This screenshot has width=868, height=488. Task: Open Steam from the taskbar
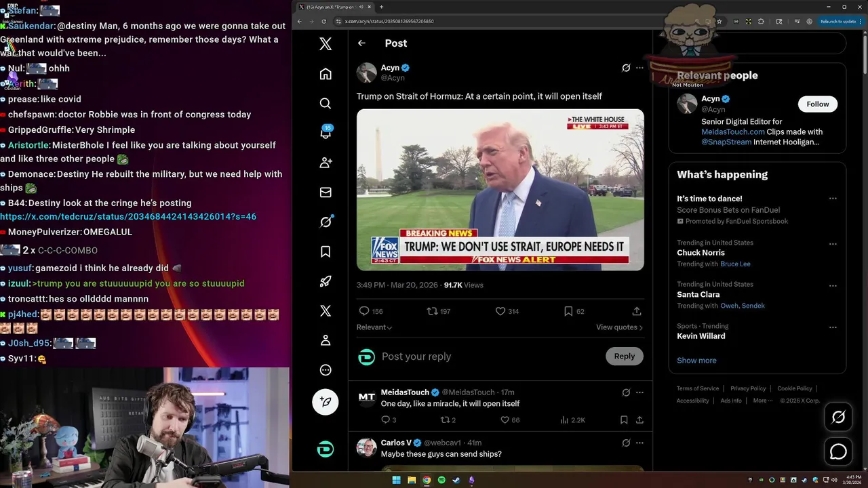456,481
